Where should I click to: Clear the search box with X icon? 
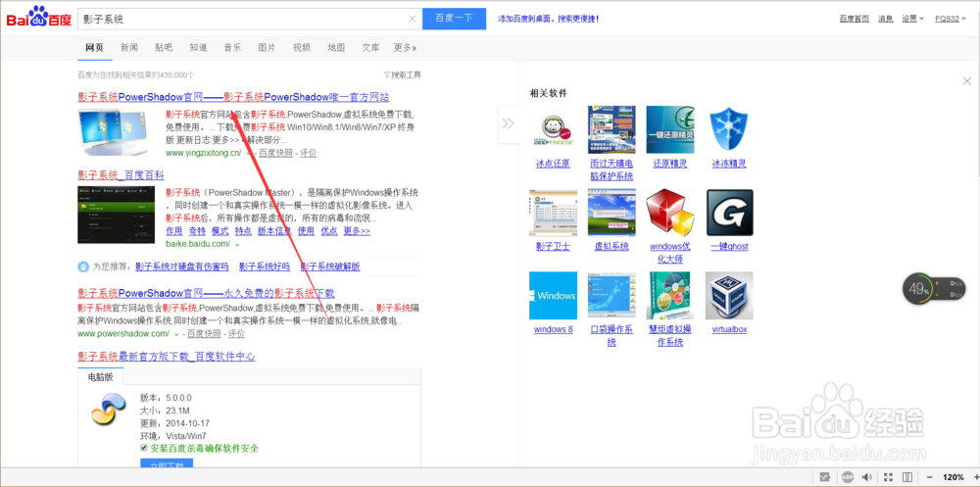[412, 19]
